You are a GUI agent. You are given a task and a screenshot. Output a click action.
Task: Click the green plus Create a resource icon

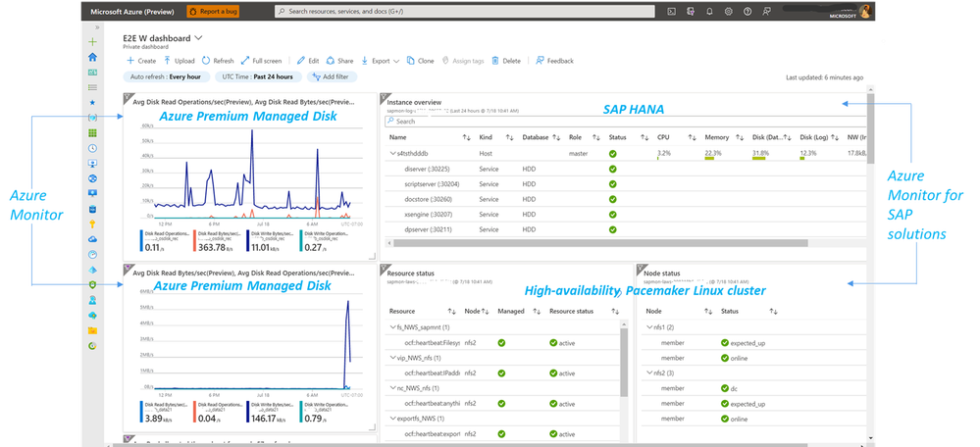pos(92,42)
